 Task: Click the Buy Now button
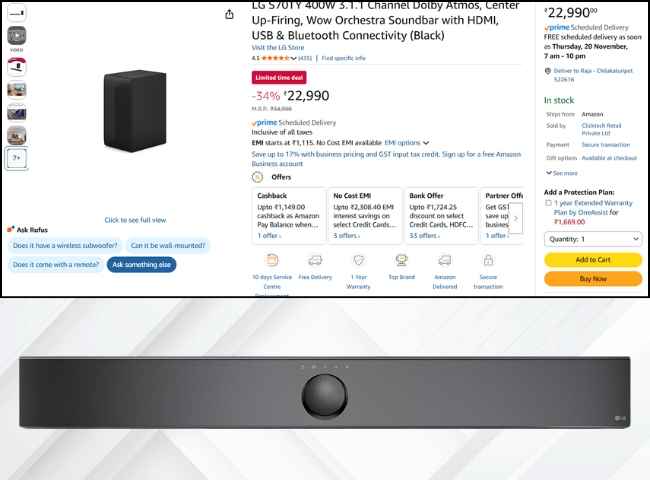point(593,279)
